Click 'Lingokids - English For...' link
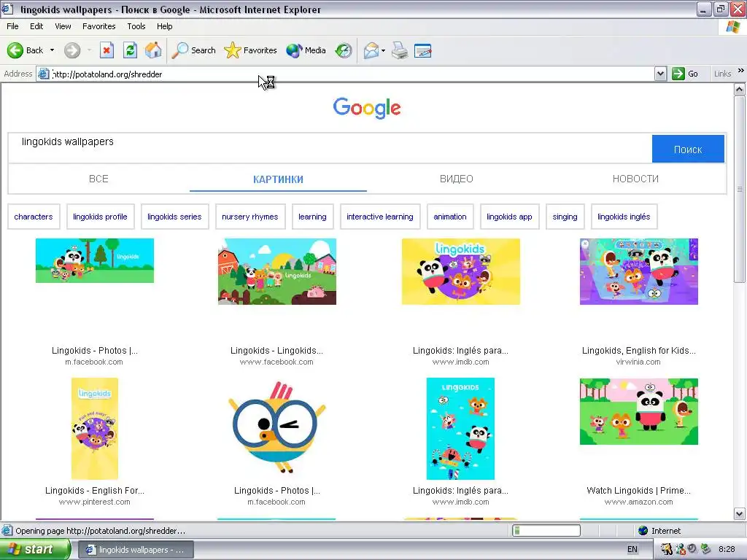This screenshot has width=747, height=560. pos(95,491)
